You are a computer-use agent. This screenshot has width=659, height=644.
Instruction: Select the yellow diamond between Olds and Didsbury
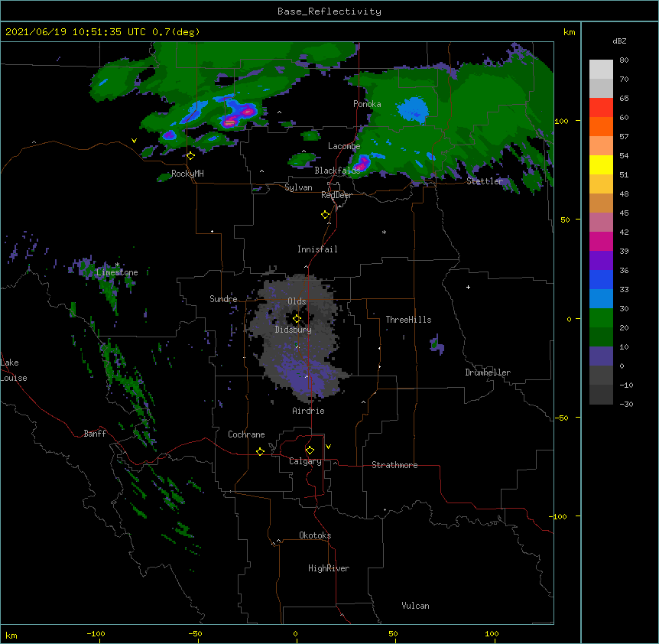[297, 318]
